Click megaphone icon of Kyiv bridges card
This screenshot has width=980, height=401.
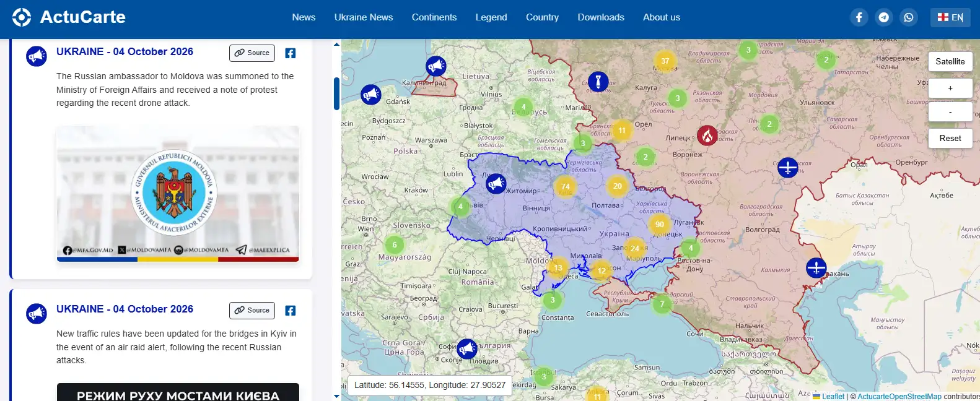click(x=37, y=314)
